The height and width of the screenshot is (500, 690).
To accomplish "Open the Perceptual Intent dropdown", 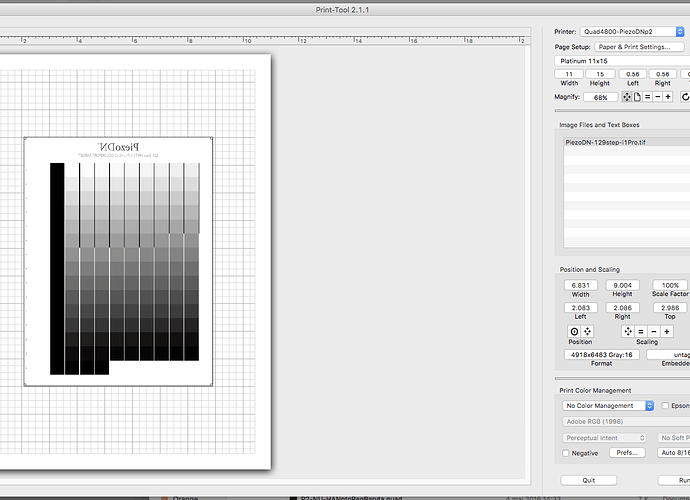I will tap(604, 438).
